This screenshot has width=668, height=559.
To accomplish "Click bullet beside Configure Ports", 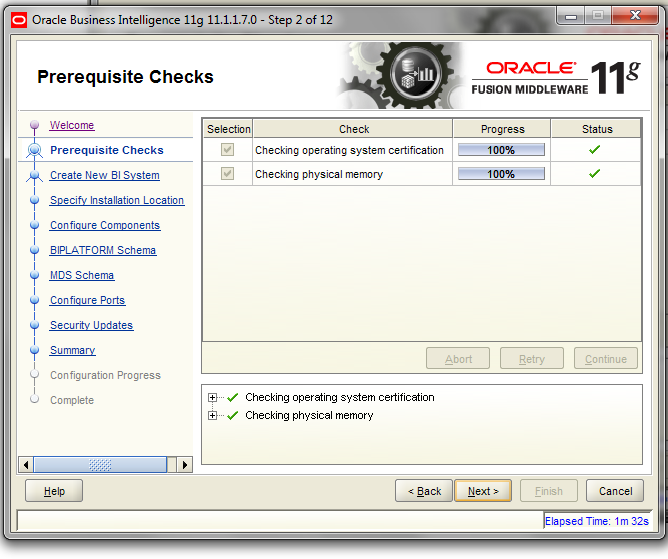I will pos(35,300).
